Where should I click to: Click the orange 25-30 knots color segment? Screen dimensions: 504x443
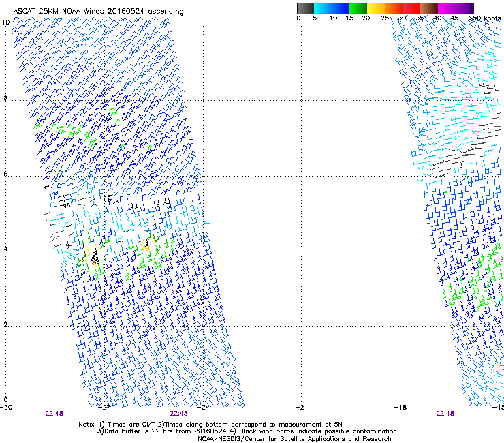tap(394, 8)
